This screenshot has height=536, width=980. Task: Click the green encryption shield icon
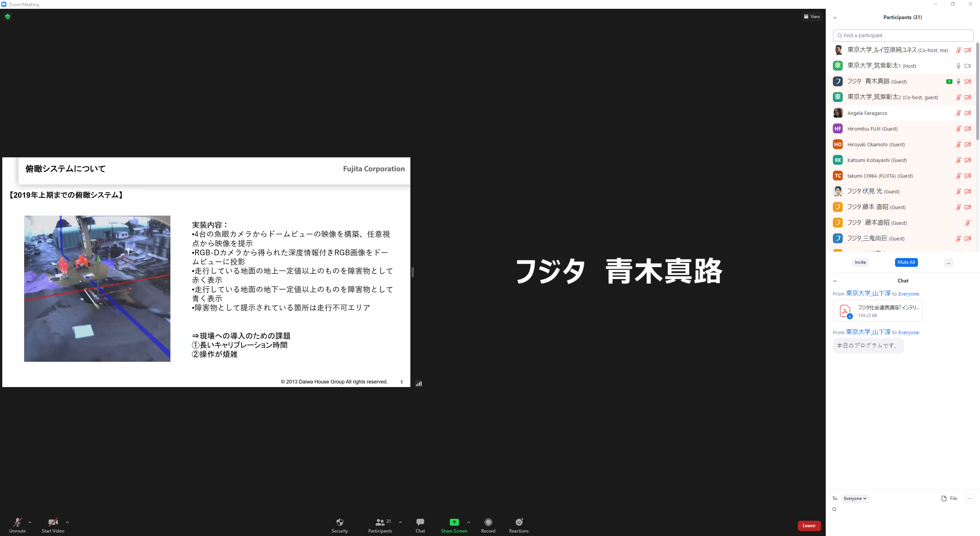(8, 16)
